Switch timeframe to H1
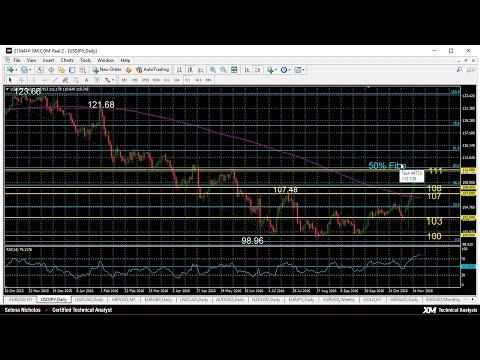 coord(166,80)
